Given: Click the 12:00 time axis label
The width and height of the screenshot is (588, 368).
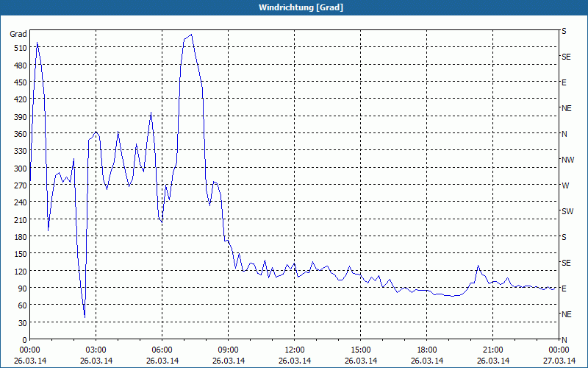Looking at the screenshot, I should tap(295, 350).
